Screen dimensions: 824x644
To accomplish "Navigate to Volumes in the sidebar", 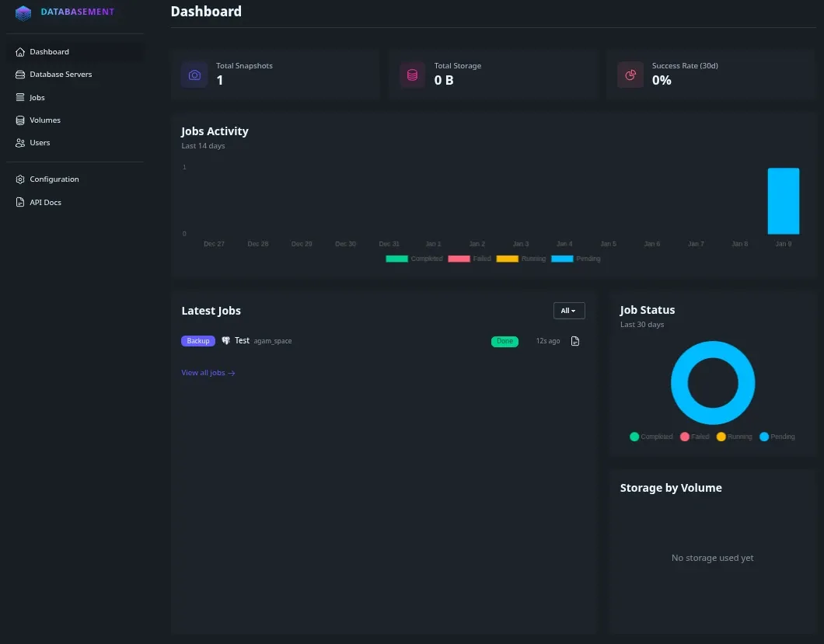I will [x=44, y=120].
